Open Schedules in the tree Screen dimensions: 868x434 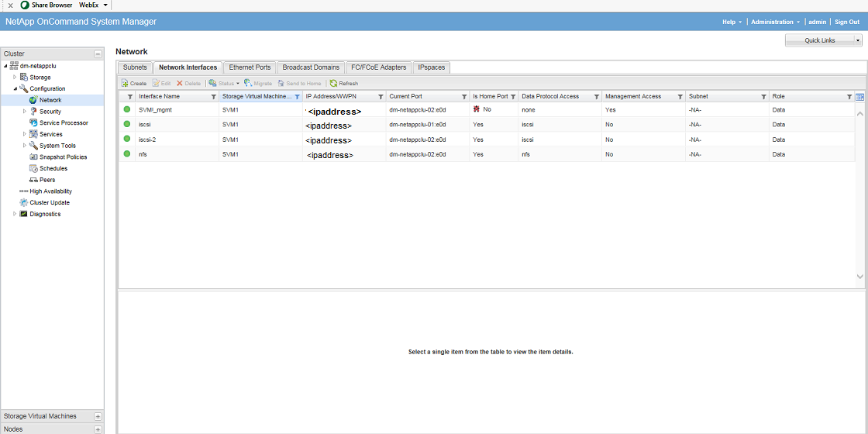click(x=53, y=168)
